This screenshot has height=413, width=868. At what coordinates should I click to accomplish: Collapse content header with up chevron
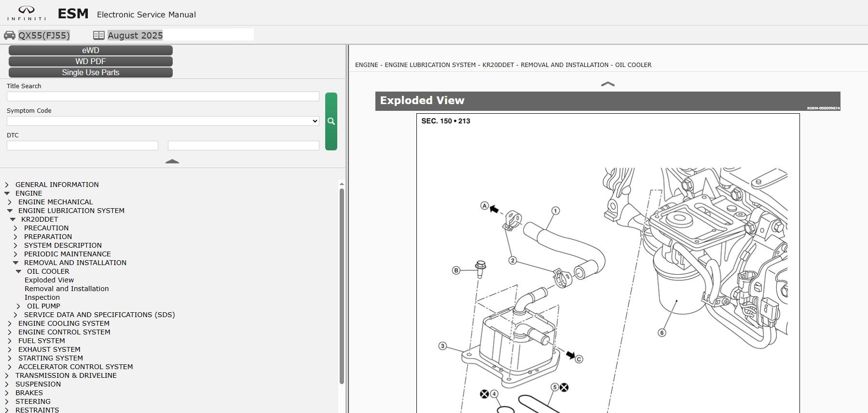coord(607,84)
